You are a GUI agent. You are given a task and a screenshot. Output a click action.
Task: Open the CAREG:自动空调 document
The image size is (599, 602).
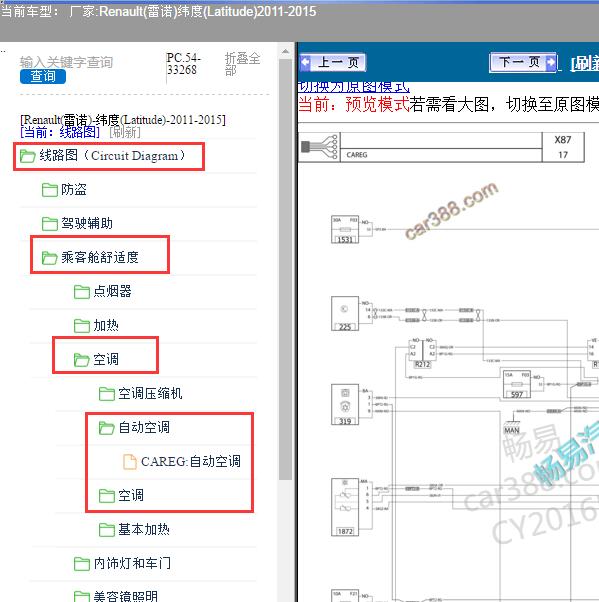(x=191, y=461)
